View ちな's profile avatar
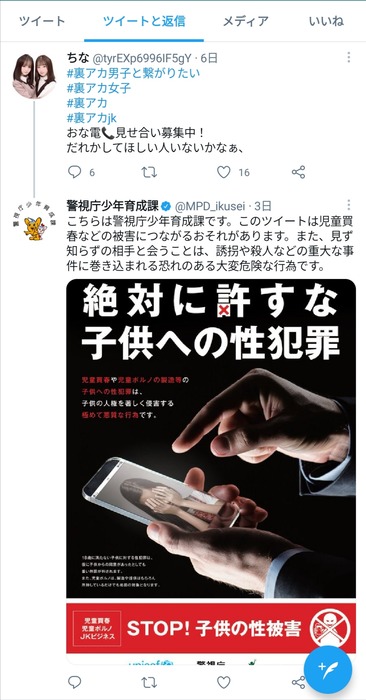This screenshot has height=700, width=366. coord(34,76)
